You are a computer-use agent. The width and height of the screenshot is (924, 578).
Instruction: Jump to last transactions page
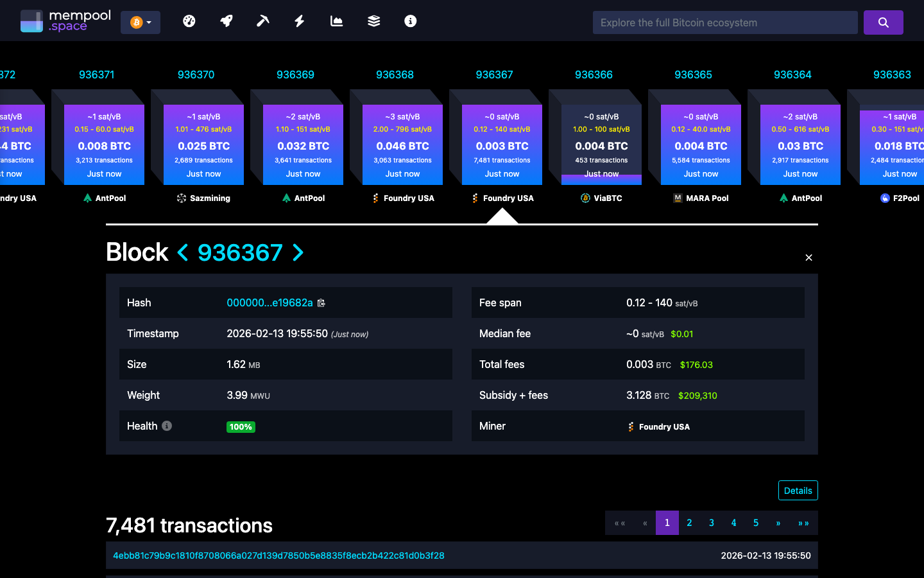pos(803,523)
